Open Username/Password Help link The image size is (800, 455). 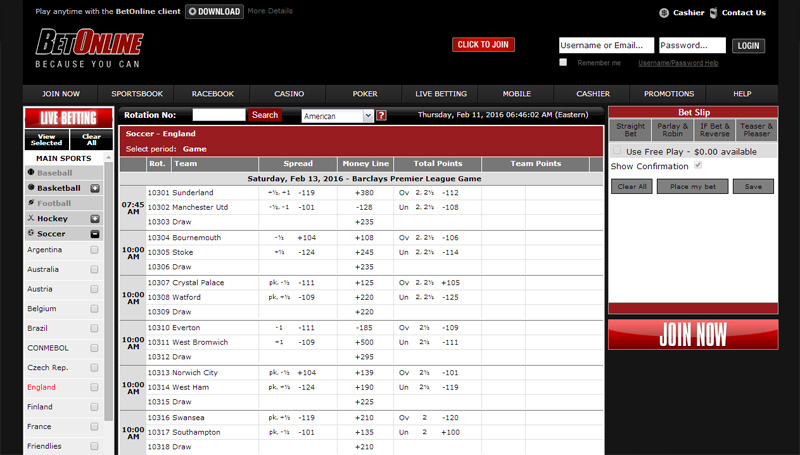tap(678, 63)
